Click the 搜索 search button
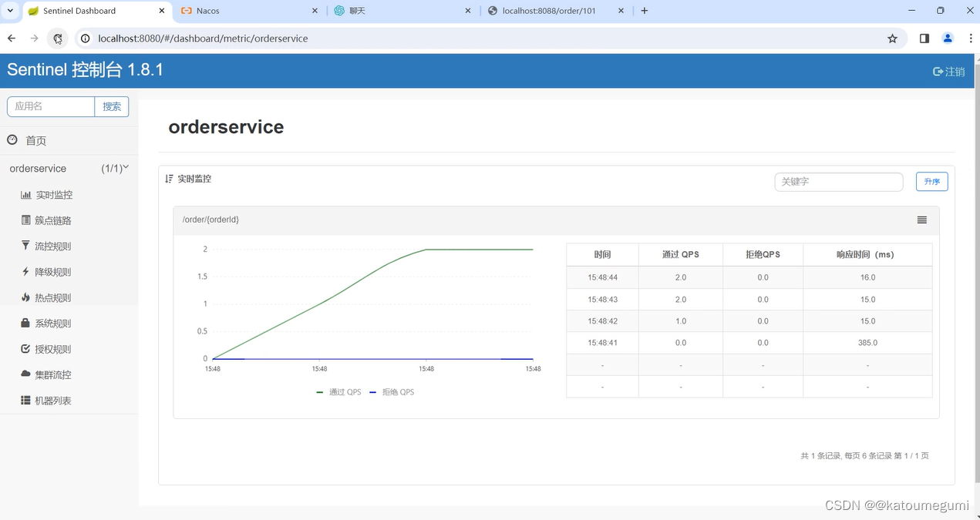Image resolution: width=980 pixels, height=520 pixels. click(x=112, y=106)
